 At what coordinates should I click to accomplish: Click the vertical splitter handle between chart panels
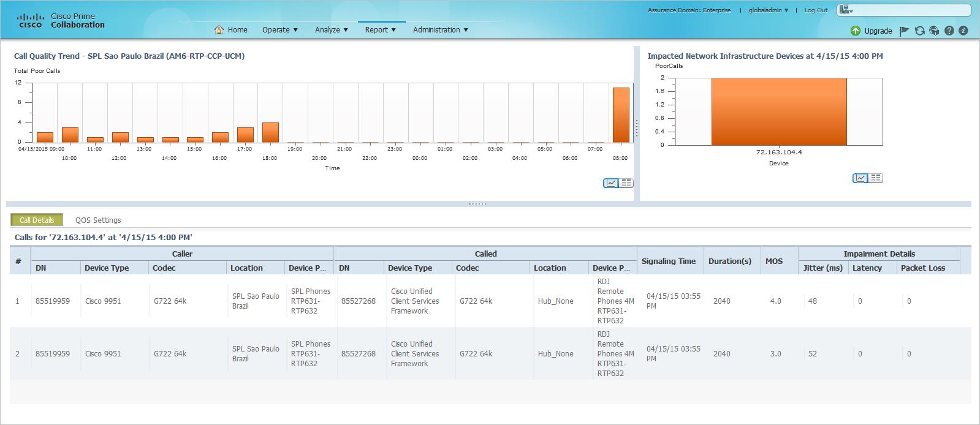637,127
